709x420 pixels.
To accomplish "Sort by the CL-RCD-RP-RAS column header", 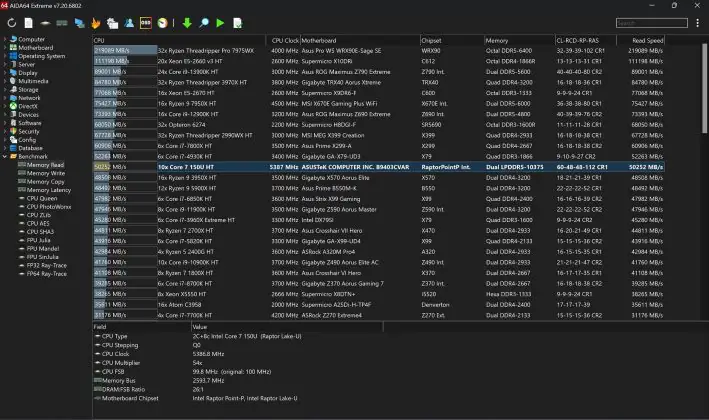I will pyautogui.click(x=585, y=40).
